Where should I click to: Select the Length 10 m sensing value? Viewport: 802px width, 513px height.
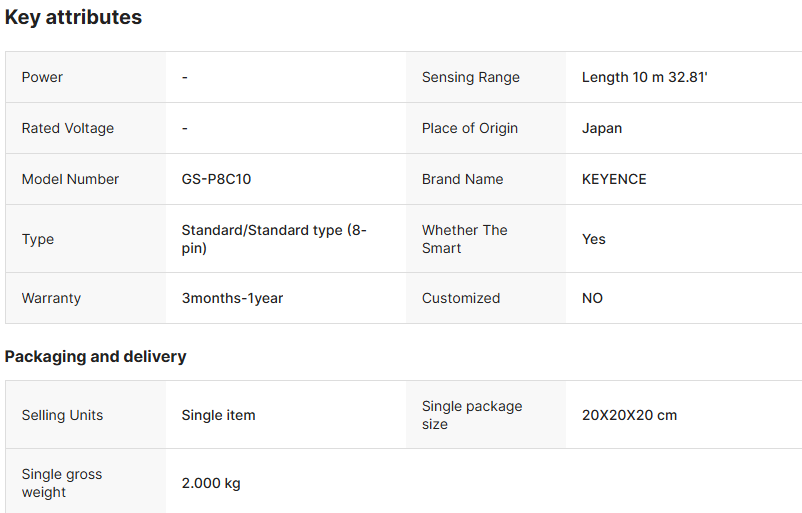644,77
